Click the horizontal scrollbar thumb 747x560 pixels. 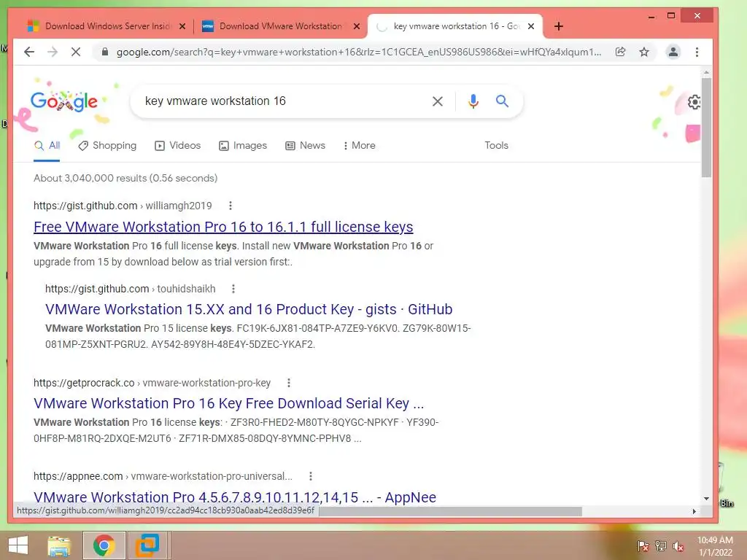450,511
